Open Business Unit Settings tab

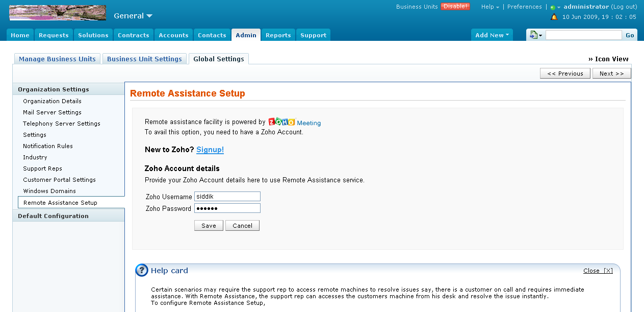coord(144,59)
